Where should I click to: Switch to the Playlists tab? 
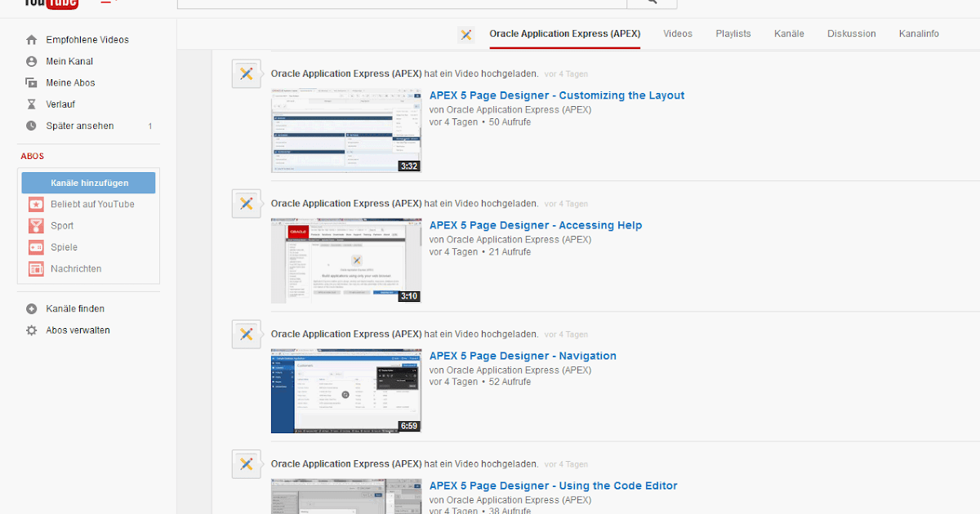(x=733, y=34)
